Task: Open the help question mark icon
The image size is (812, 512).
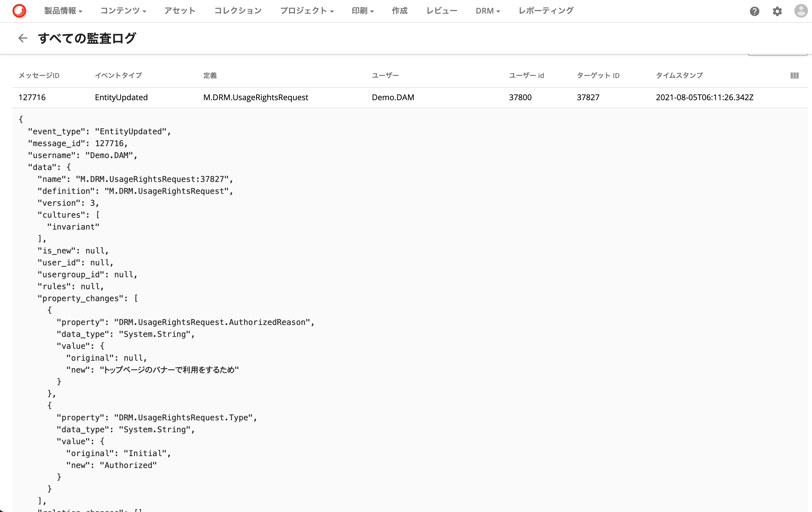Action: 754,11
